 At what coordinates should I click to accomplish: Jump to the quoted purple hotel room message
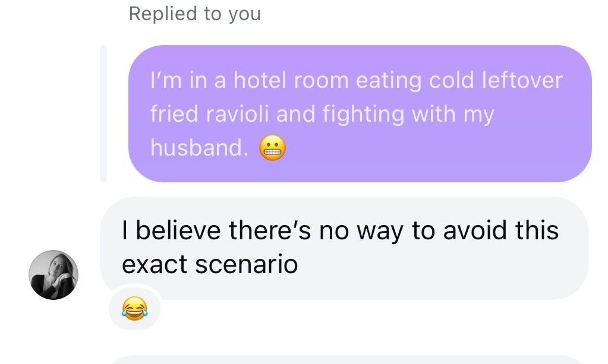pyautogui.click(x=360, y=113)
